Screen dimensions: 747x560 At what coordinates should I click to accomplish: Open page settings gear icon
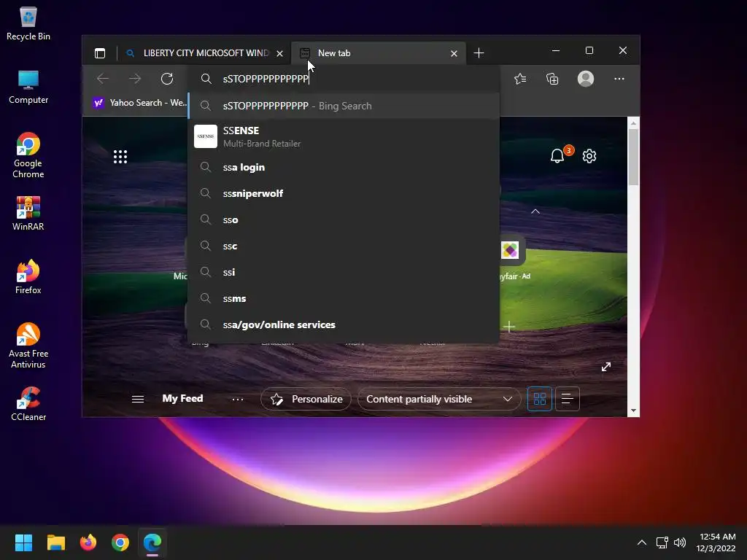(x=589, y=156)
